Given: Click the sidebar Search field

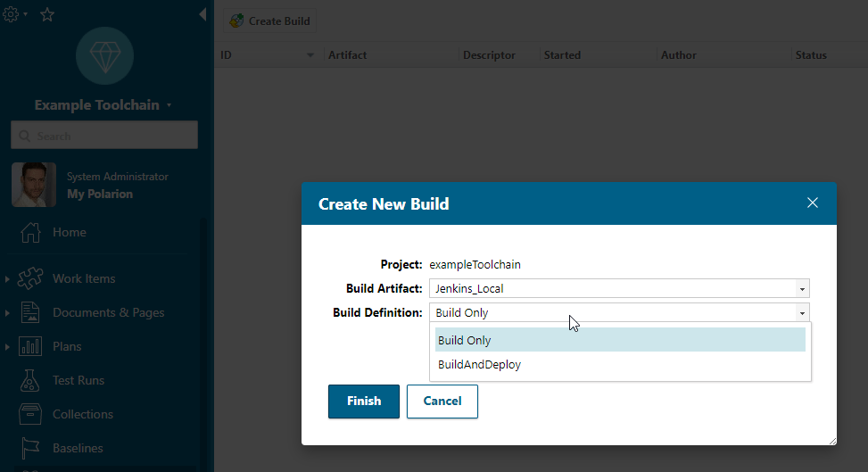Looking at the screenshot, I should [104, 136].
